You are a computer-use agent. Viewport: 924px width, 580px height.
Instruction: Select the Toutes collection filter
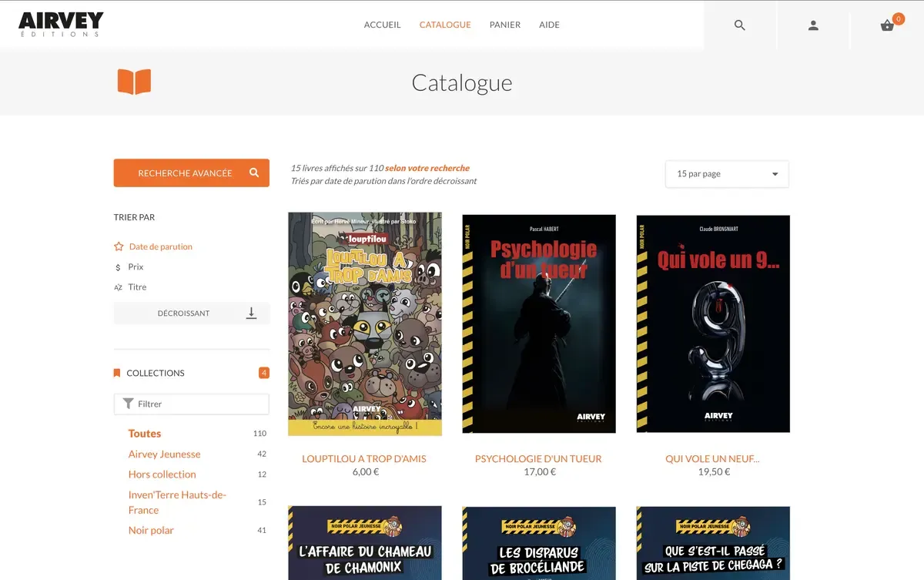144,433
